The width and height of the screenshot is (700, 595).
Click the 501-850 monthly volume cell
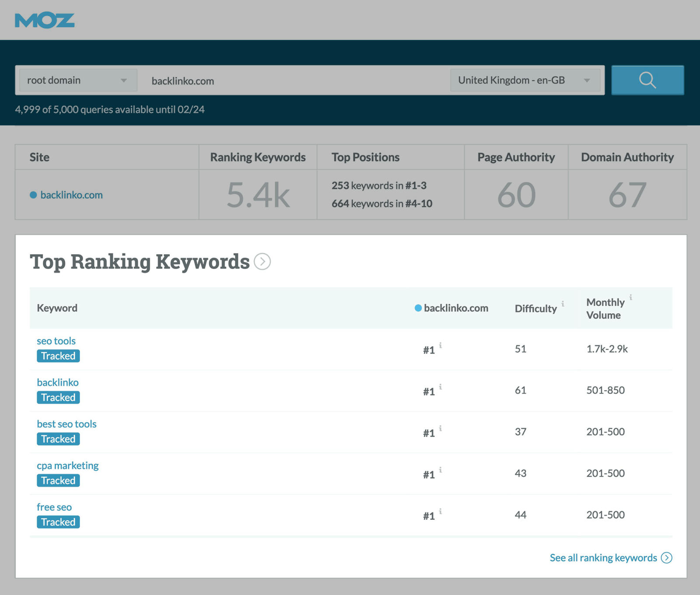pyautogui.click(x=605, y=390)
